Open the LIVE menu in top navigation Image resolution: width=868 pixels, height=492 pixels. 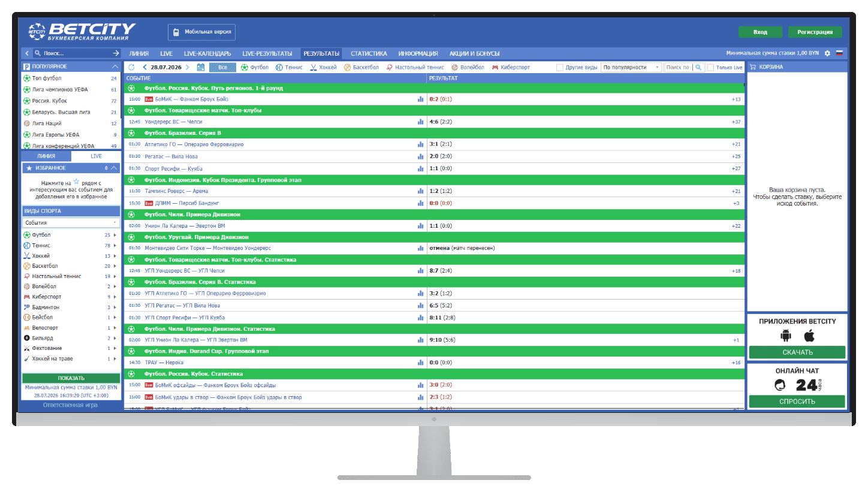click(167, 53)
